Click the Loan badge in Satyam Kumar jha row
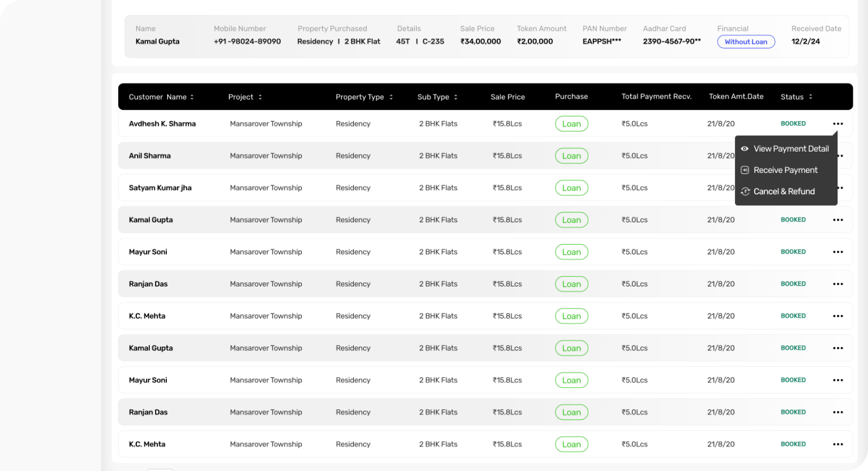Image resolution: width=868 pixels, height=471 pixels. (x=572, y=188)
